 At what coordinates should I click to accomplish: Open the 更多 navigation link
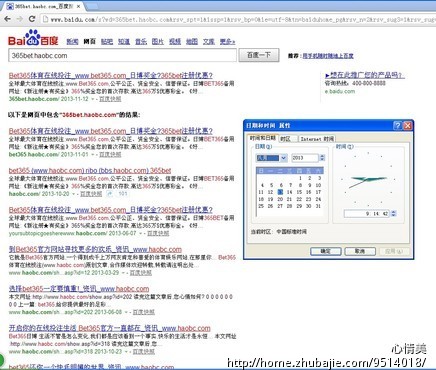227,42
